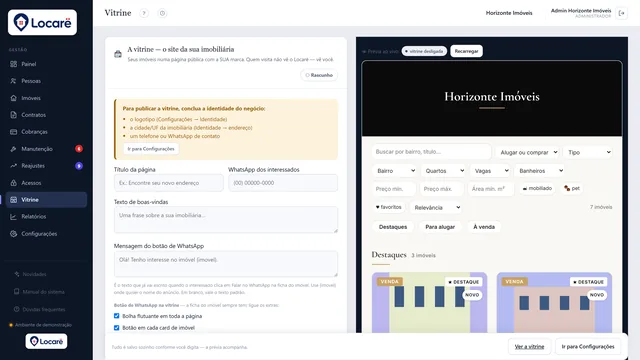Click the logout icon at top right
This screenshot has height=360, width=640.
[622, 13]
